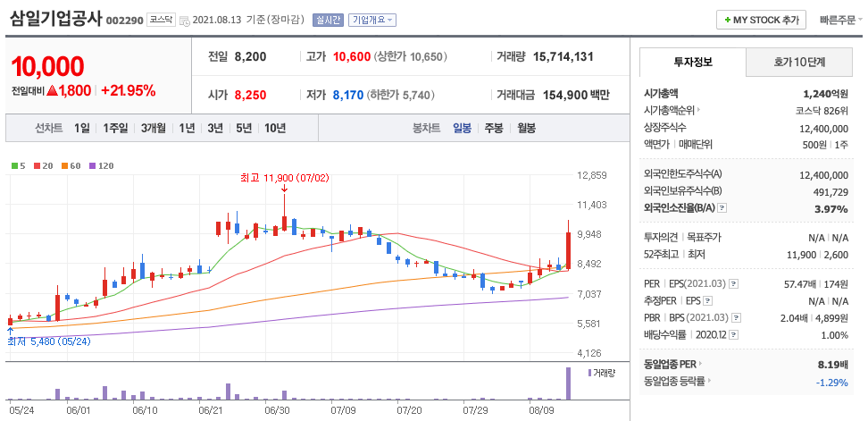Open the 동일업종 PER link
The height and width of the screenshot is (421, 868).
click(x=670, y=364)
